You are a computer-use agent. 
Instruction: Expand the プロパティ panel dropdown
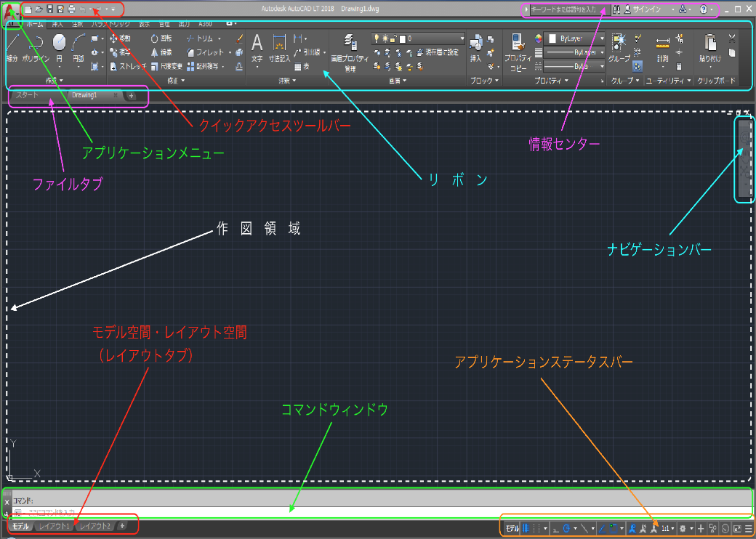pyautogui.click(x=551, y=81)
